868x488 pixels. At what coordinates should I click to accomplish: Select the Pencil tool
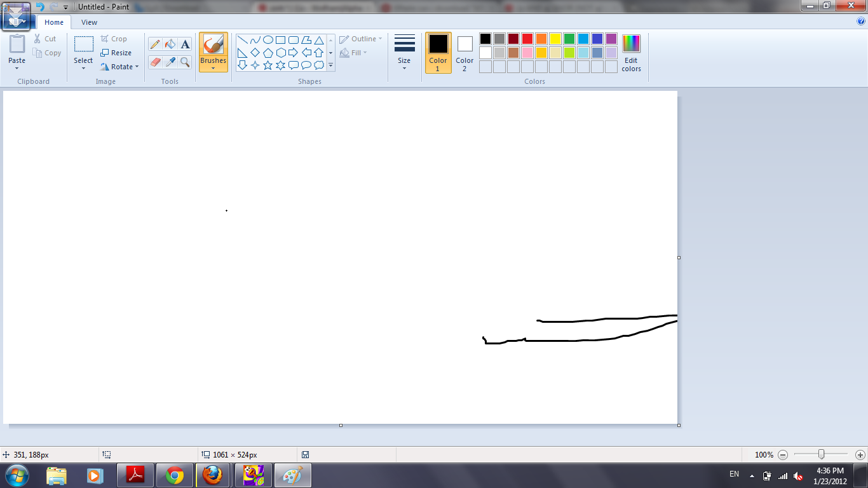coord(154,44)
